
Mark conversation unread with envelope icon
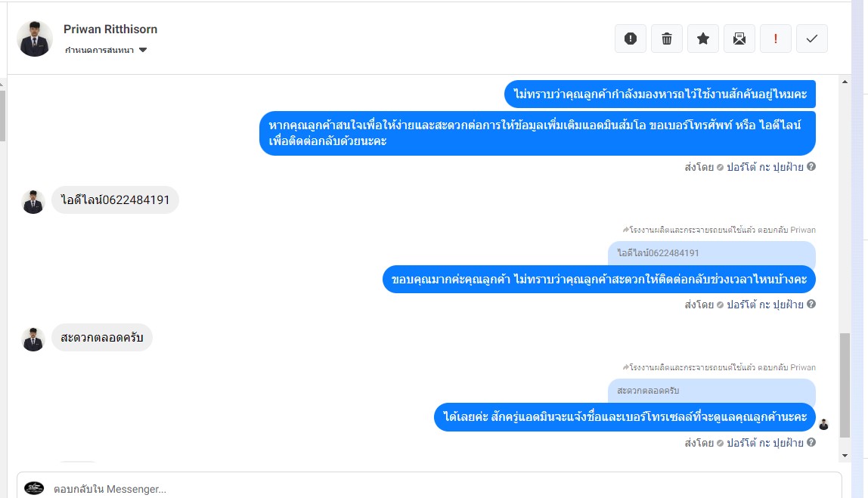coord(739,39)
